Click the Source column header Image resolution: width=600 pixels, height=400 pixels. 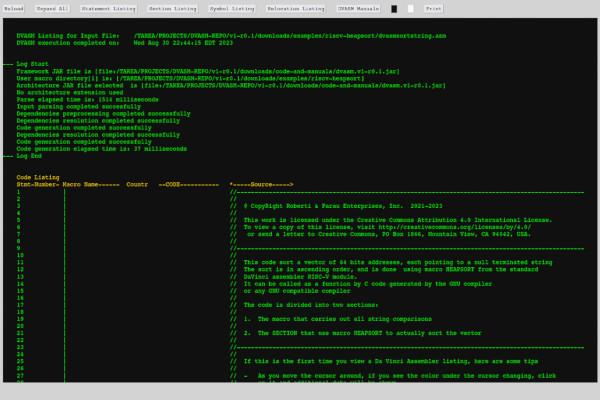[x=260, y=185]
